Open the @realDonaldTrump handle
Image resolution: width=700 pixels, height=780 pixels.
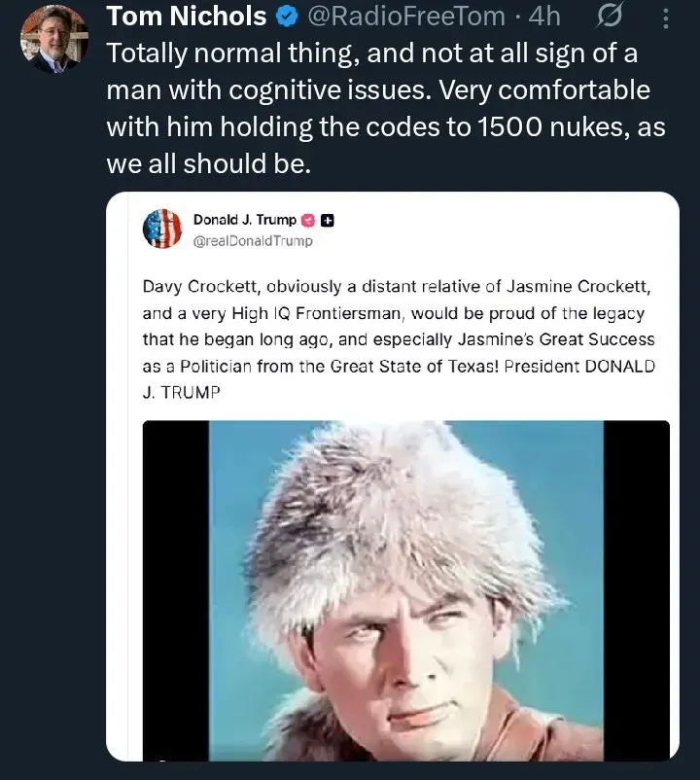[253, 240]
